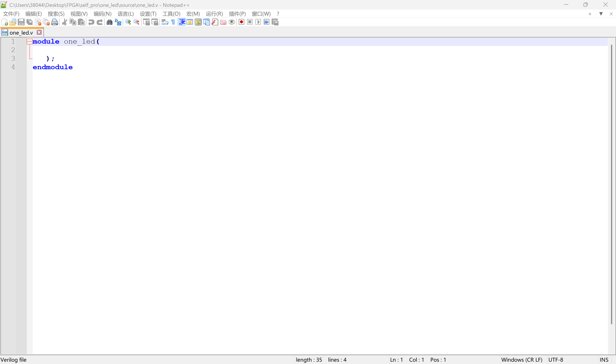The width and height of the screenshot is (616, 364).
Task: Open the 语言(L) language menu
Action: pos(126,14)
